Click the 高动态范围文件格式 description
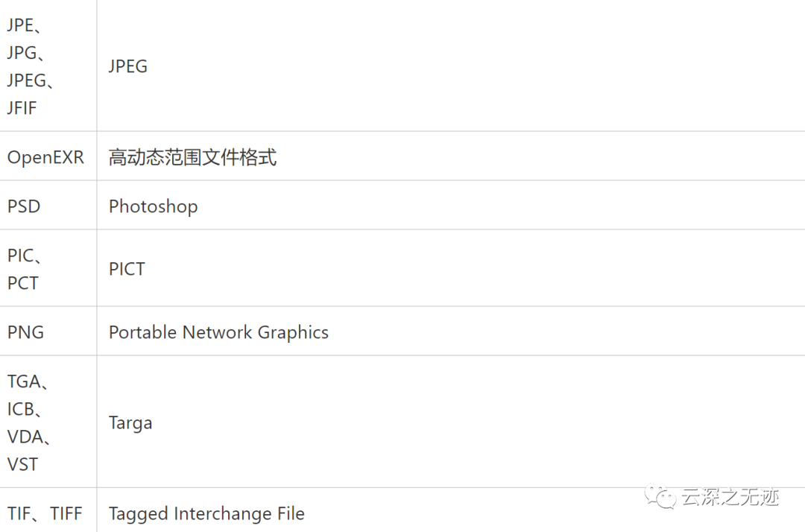Image resolution: width=805 pixels, height=532 pixels. tap(192, 157)
